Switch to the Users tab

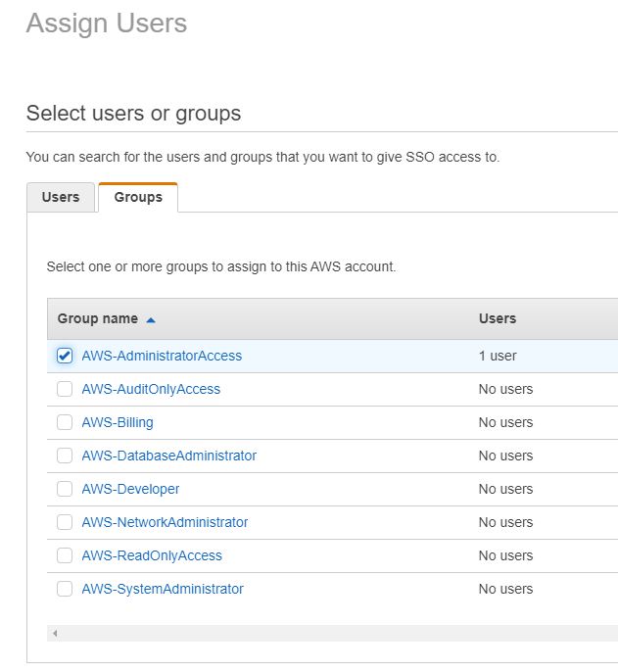tap(61, 197)
